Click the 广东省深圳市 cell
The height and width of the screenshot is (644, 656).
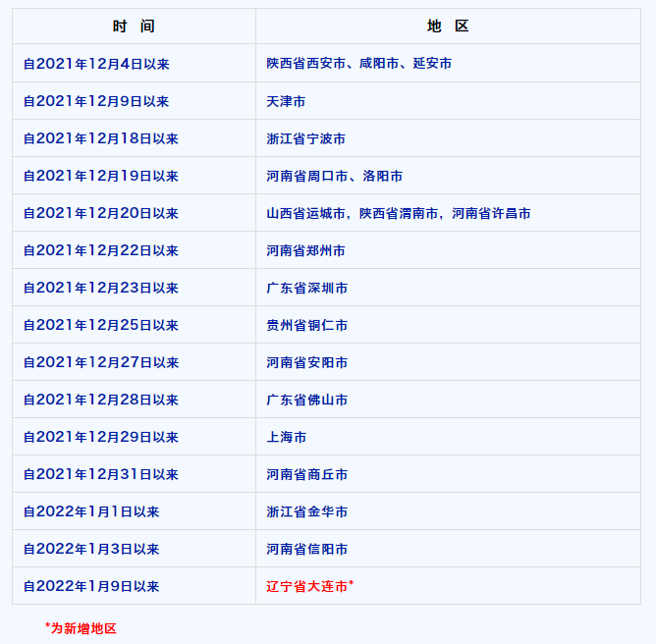[448, 287]
